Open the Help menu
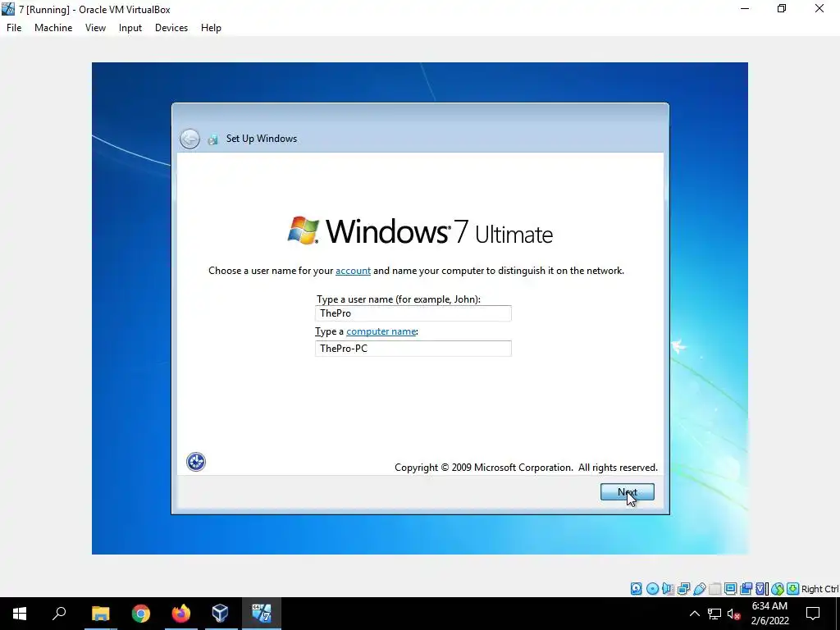Image resolution: width=840 pixels, height=630 pixels. click(211, 28)
